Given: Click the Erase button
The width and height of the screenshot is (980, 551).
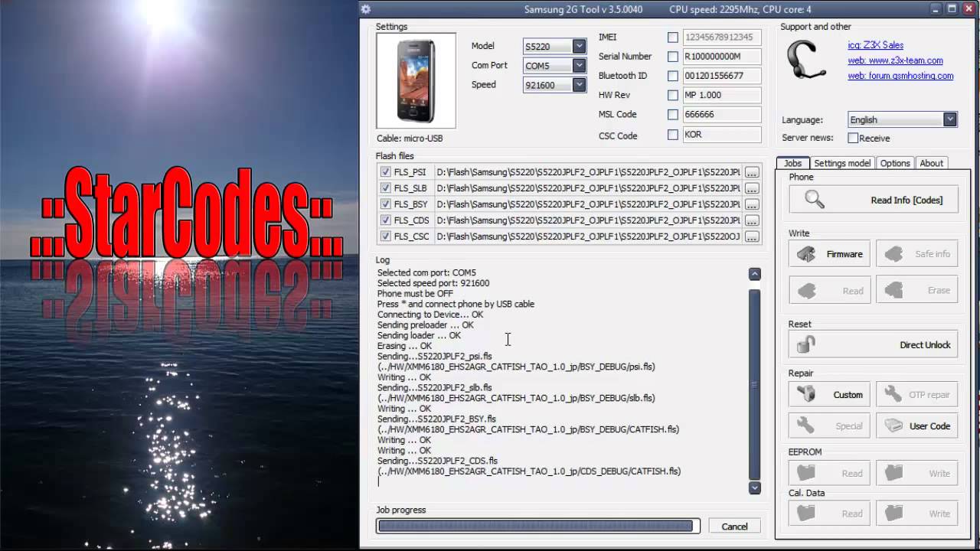Looking at the screenshot, I should coord(917,291).
